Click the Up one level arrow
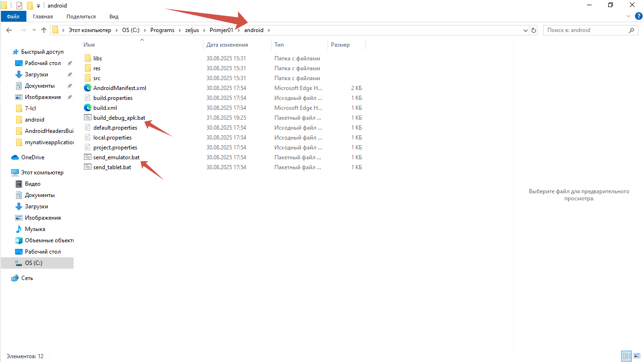The image size is (644, 362). point(44,30)
